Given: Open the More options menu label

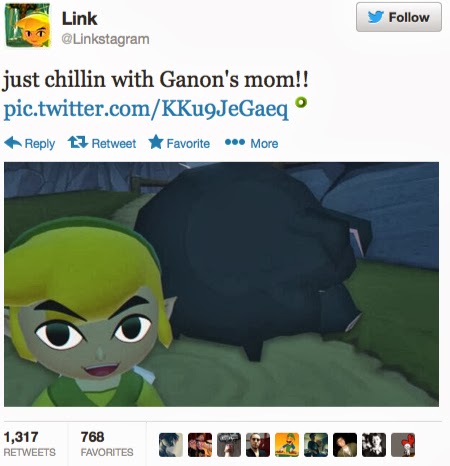Looking at the screenshot, I should [x=264, y=144].
